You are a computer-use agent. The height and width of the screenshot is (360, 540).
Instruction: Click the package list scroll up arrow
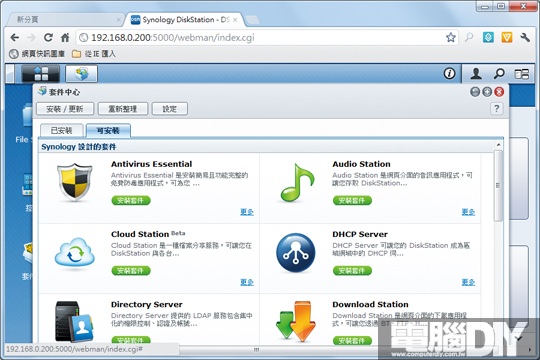tap(498, 145)
